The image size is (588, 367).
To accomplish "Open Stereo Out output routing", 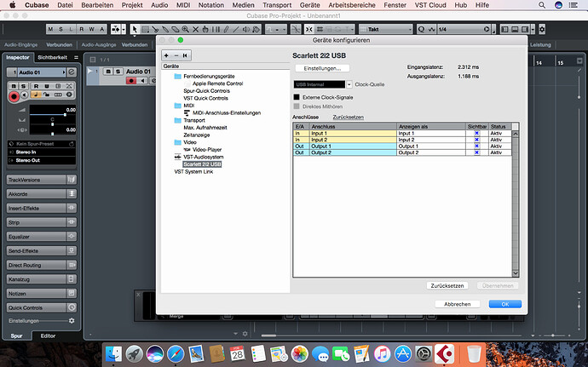I will tap(42, 160).
